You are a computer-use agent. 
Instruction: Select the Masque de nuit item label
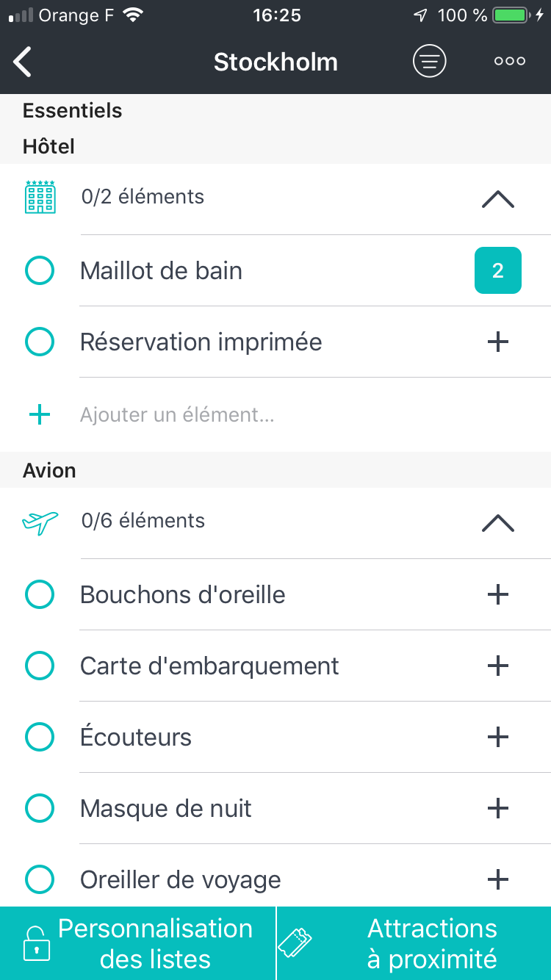[166, 808]
